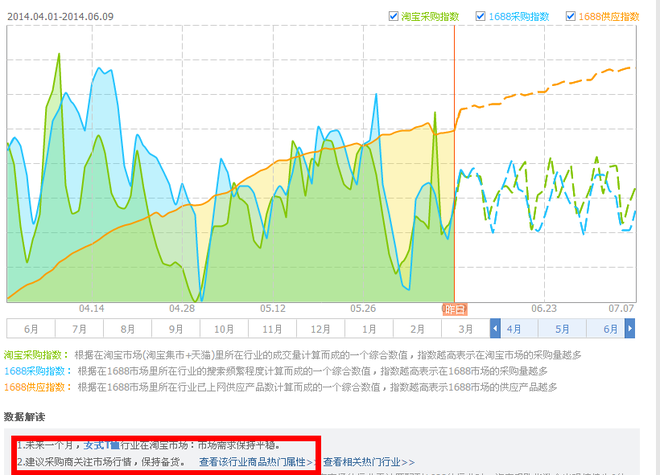Image resolution: width=660 pixels, height=475 pixels.
Task: Uncheck the 淘宝采购指数 checkbox
Action: (392, 16)
